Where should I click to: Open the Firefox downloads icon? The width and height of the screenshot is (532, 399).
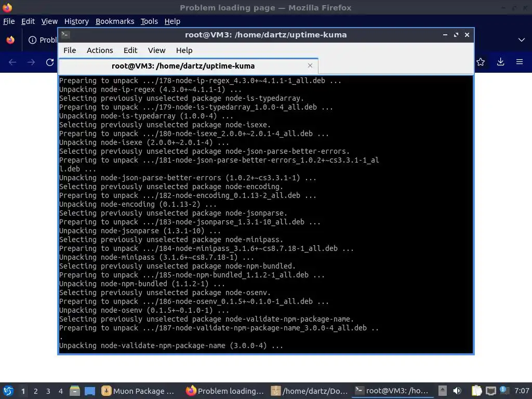[500, 62]
